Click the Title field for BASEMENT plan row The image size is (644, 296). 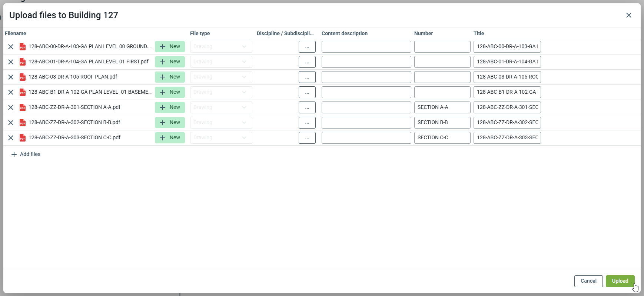[507, 92]
